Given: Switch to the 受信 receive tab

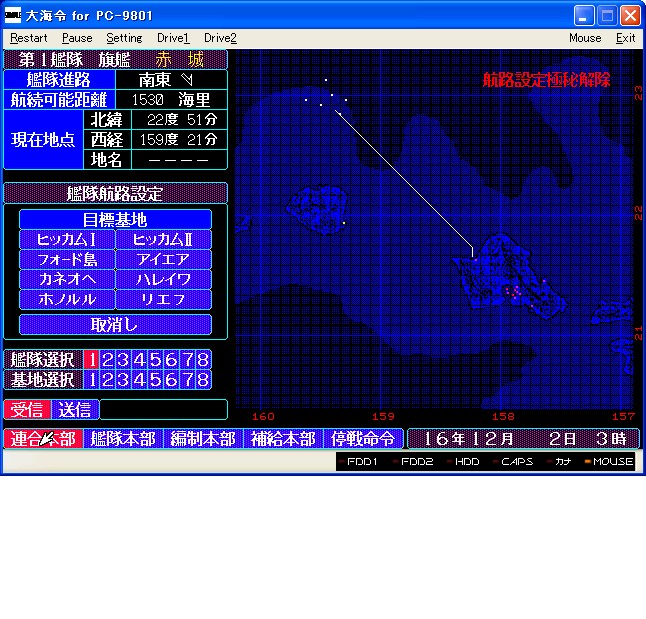Looking at the screenshot, I should pyautogui.click(x=27, y=409).
